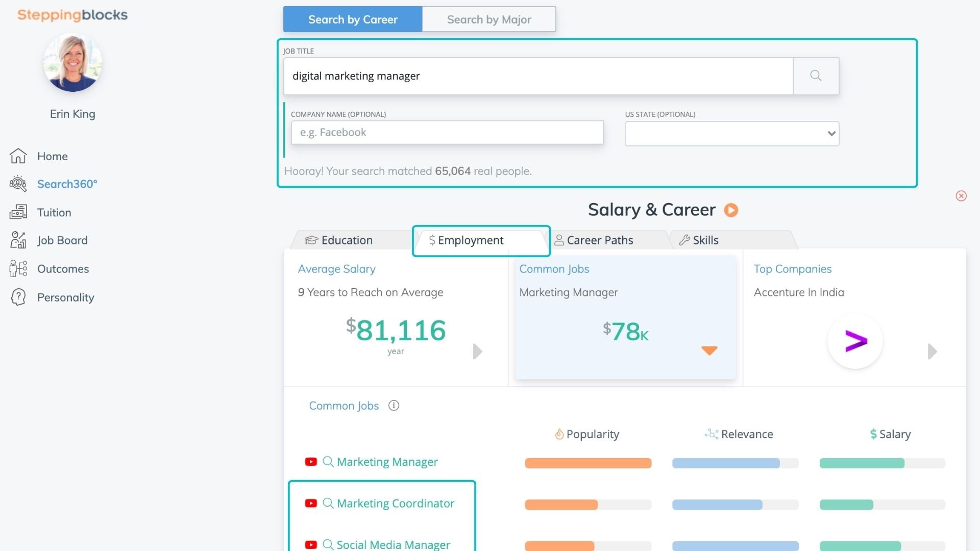The height and width of the screenshot is (551, 980).
Task: Switch to Search by Major tab
Action: click(489, 19)
